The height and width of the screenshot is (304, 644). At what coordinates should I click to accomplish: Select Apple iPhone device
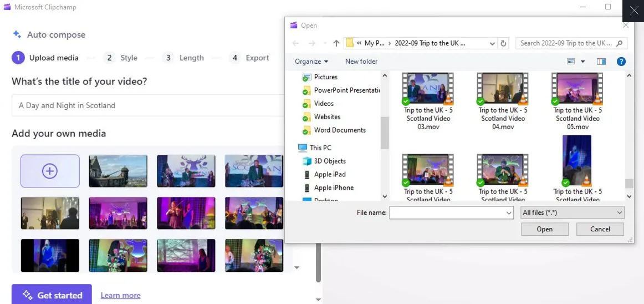tap(334, 188)
